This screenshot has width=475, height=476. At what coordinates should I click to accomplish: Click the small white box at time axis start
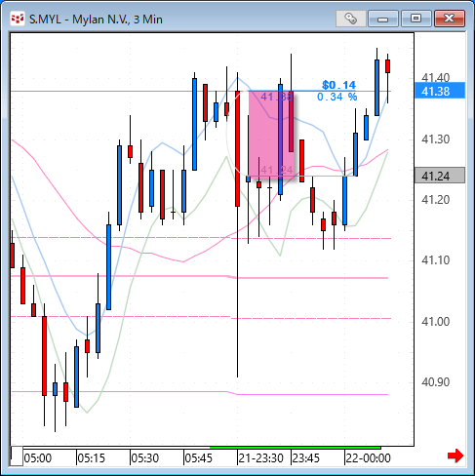(17, 456)
